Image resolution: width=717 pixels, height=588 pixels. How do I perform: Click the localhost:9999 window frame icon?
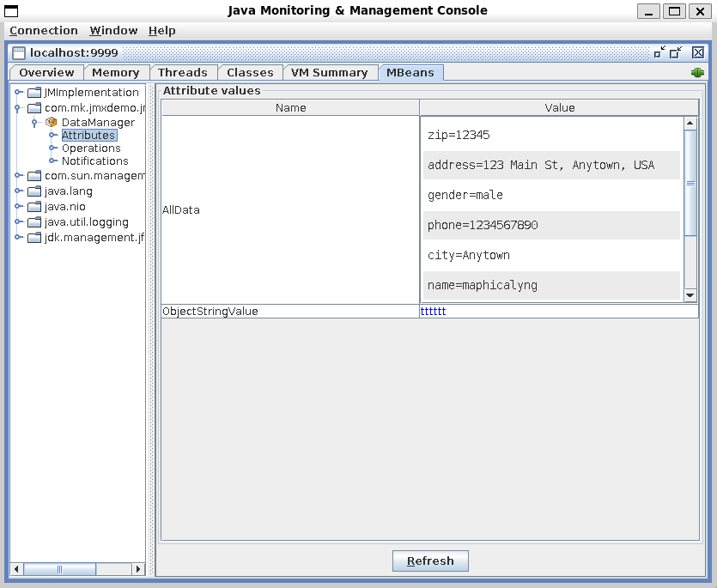tap(19, 52)
